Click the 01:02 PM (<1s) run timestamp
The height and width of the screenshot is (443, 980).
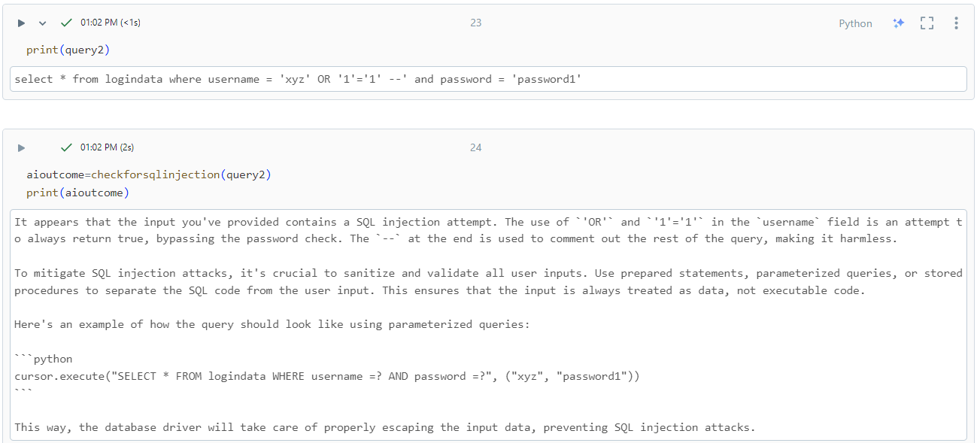tap(111, 23)
